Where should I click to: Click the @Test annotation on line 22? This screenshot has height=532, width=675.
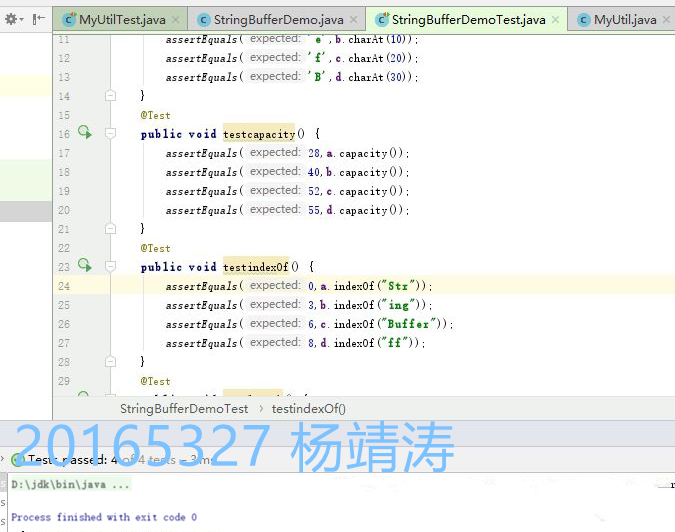pos(155,248)
